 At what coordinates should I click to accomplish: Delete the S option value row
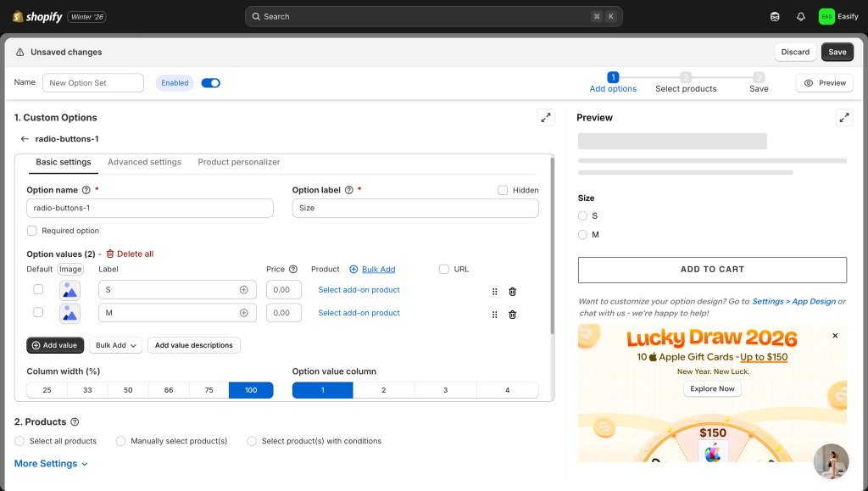pyautogui.click(x=512, y=291)
